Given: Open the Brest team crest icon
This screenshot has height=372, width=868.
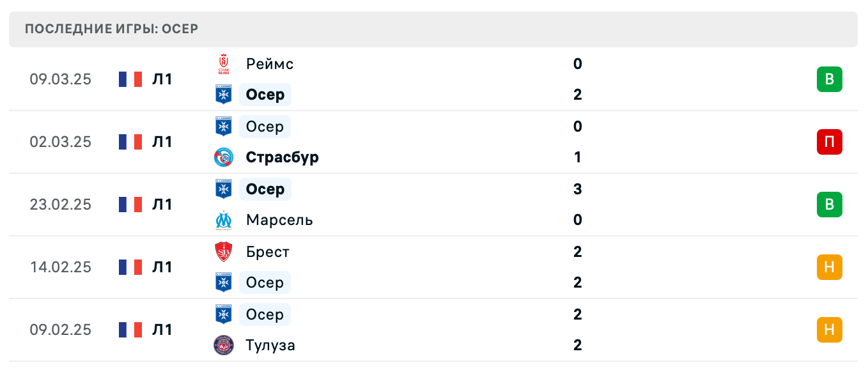Looking at the screenshot, I should [x=223, y=252].
